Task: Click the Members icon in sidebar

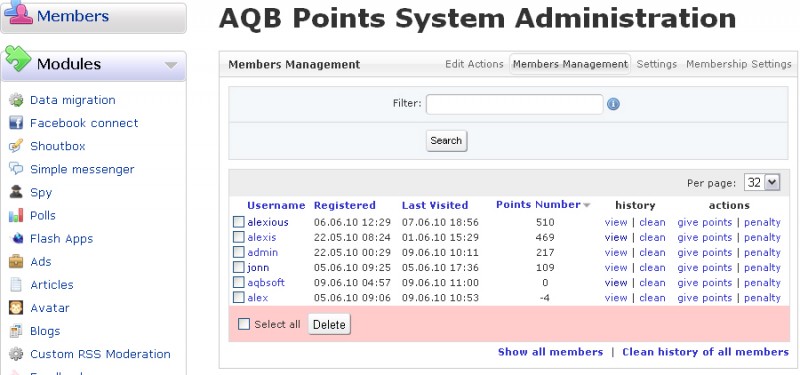Action: [18, 12]
